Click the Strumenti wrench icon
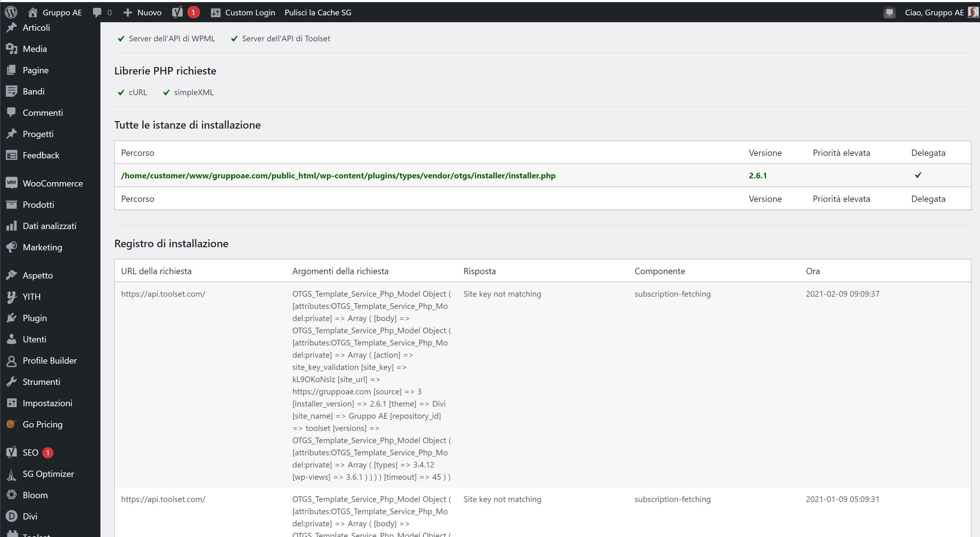This screenshot has height=537, width=980. point(11,382)
